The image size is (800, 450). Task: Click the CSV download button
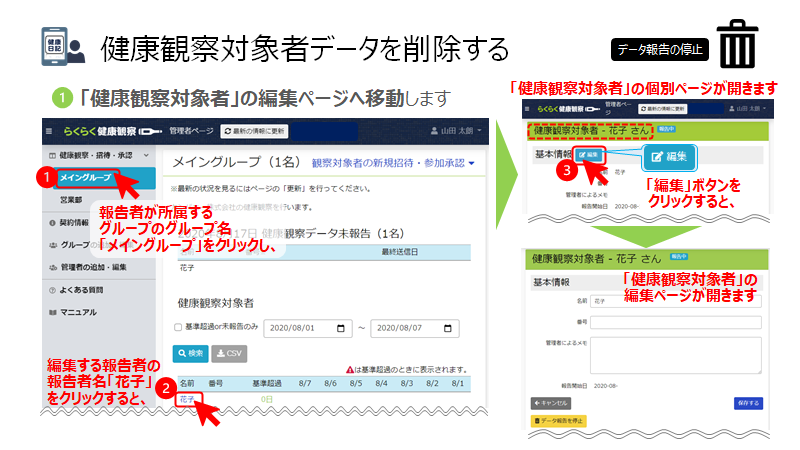(x=229, y=353)
